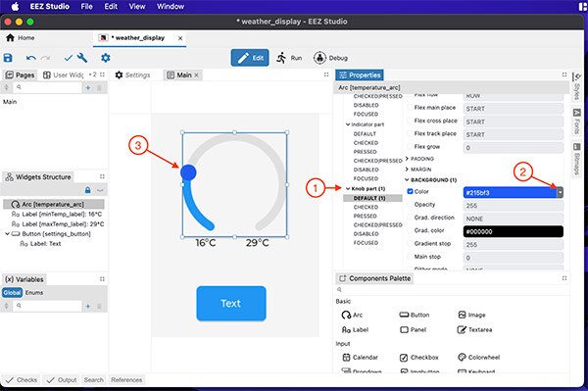The height and width of the screenshot is (391, 588).
Task: Enable the Flex main place checkbox
Action: pyautogui.click(x=410, y=108)
